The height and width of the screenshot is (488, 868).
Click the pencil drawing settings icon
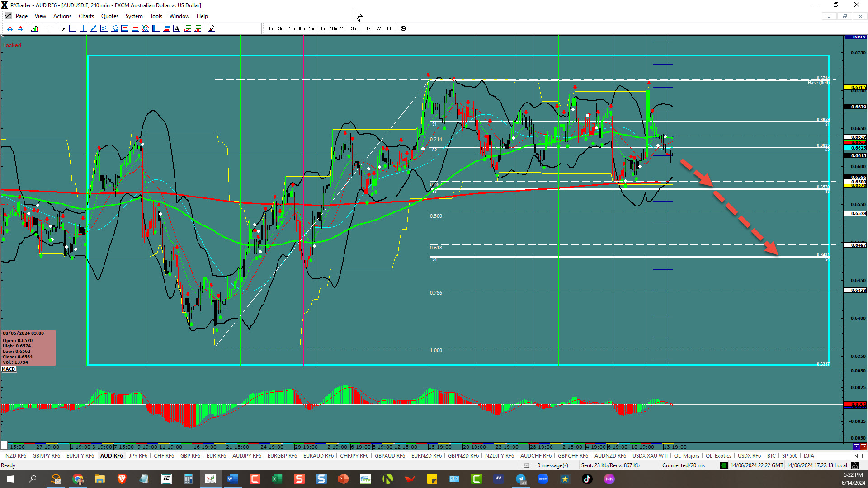pos(211,28)
